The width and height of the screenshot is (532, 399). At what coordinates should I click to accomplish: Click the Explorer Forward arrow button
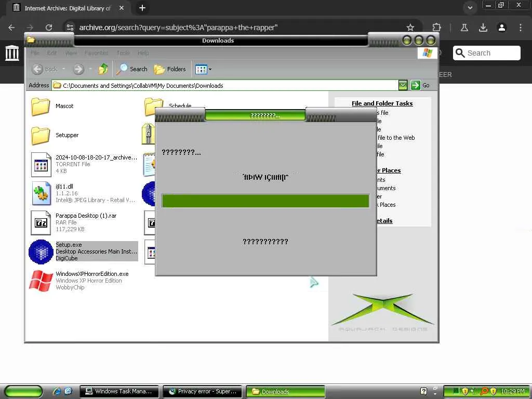(x=78, y=69)
